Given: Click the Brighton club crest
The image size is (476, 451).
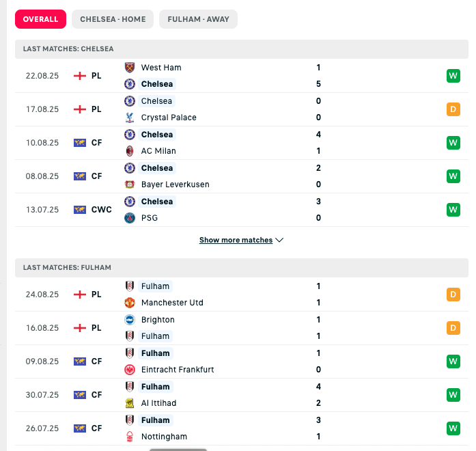Looking at the screenshot, I should 130,320.
